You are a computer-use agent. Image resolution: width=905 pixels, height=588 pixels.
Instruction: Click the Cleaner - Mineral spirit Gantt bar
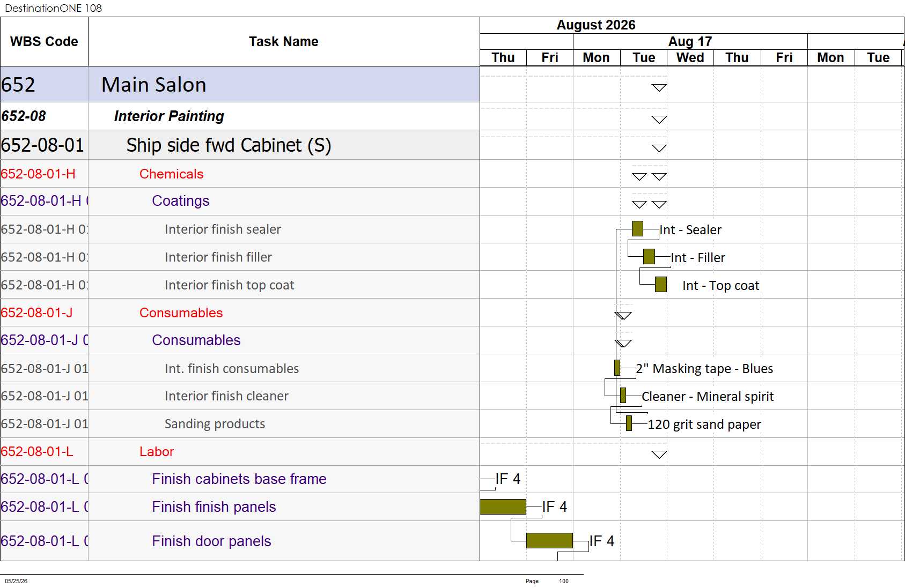click(623, 396)
